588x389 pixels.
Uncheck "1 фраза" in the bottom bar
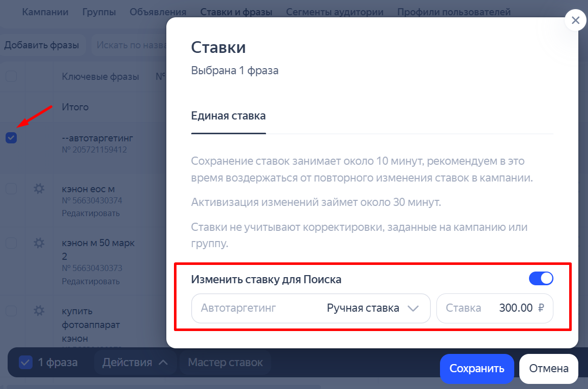tap(25, 362)
